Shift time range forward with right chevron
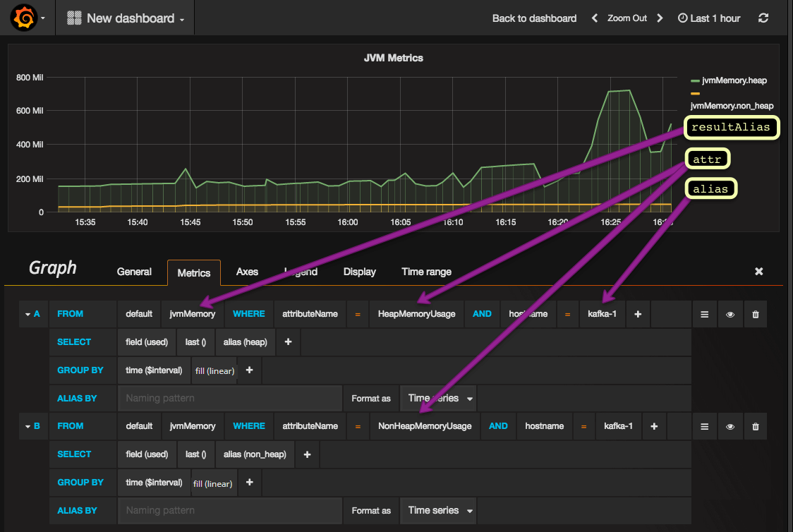Viewport: 793px width, 532px height. tap(660, 18)
